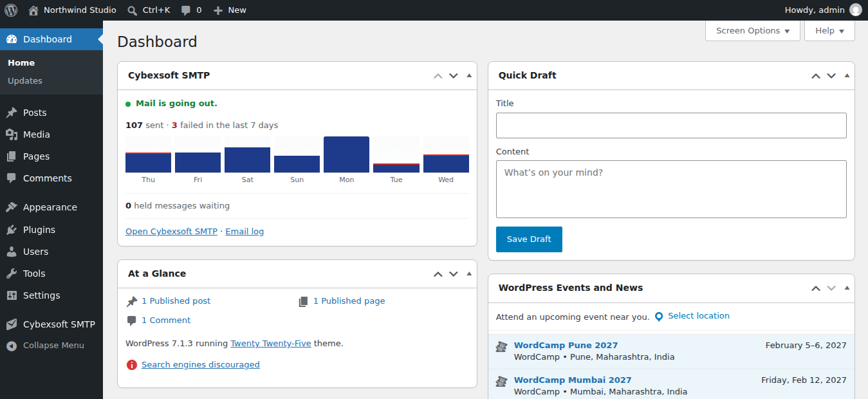Image resolution: width=868 pixels, height=399 pixels.
Task: Click the WordCamp Pune event icon
Action: coord(501,347)
